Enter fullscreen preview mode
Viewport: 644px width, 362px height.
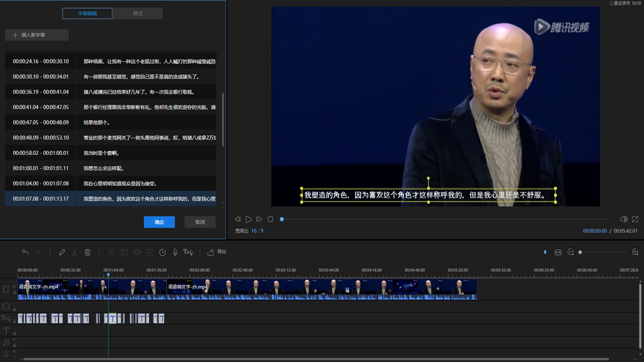(x=635, y=219)
